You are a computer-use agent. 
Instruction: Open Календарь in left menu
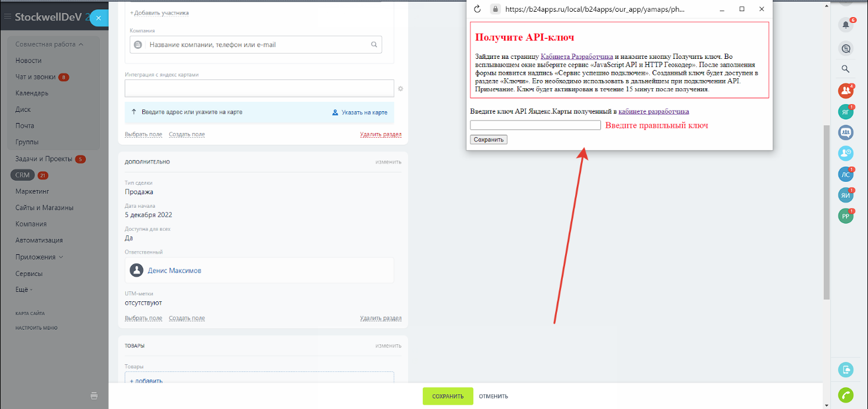32,93
